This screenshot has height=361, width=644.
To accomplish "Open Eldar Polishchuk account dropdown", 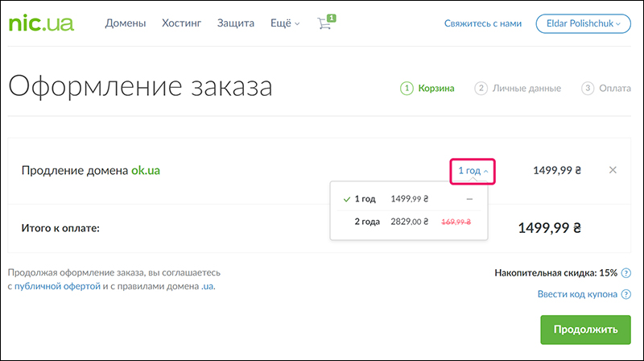I will (x=583, y=23).
